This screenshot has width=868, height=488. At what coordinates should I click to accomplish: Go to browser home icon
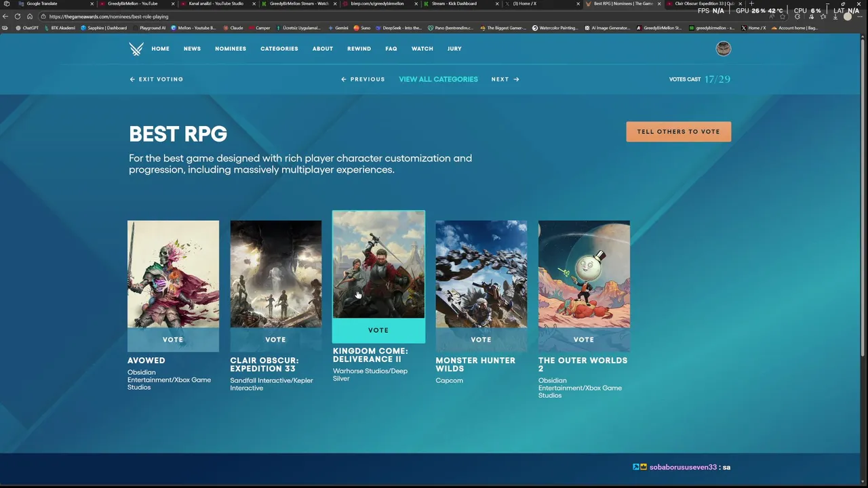pos(30,16)
